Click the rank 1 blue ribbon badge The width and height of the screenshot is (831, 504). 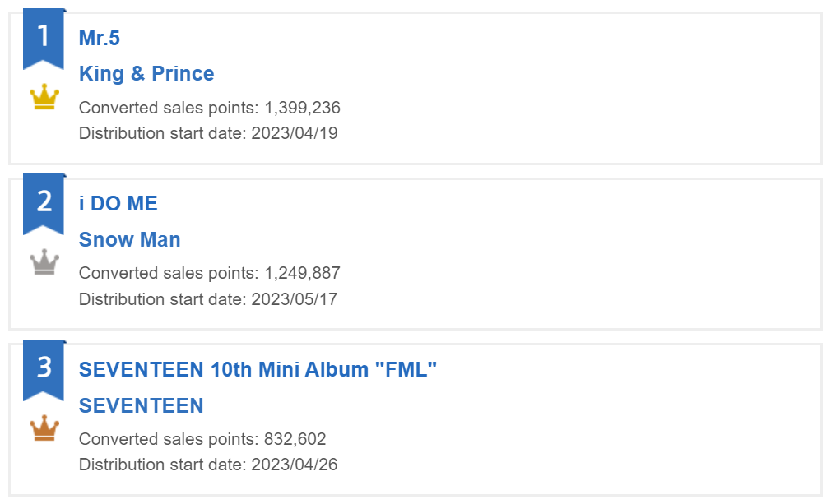click(x=44, y=39)
